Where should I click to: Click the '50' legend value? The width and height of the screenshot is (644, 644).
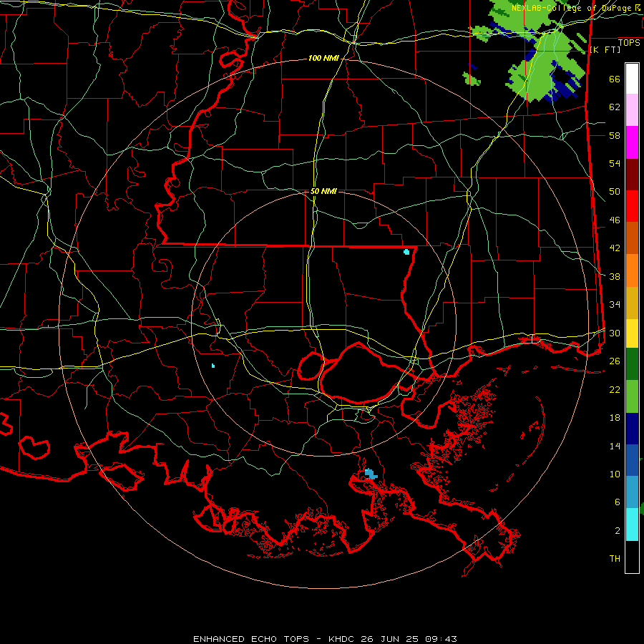pyautogui.click(x=615, y=191)
